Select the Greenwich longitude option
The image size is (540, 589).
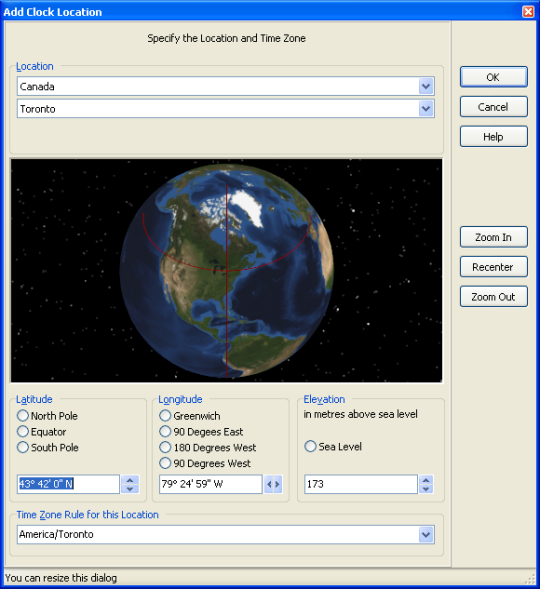tap(190, 416)
